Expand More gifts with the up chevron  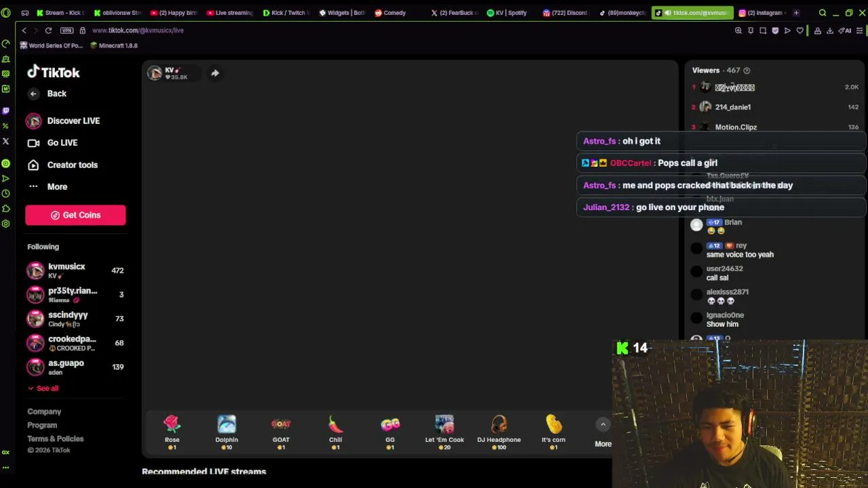point(603,425)
